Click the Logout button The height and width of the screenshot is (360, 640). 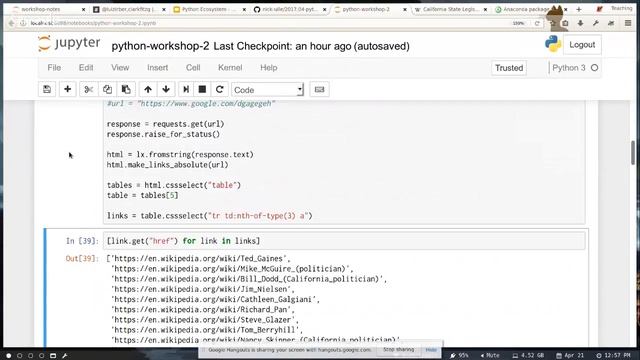582,45
